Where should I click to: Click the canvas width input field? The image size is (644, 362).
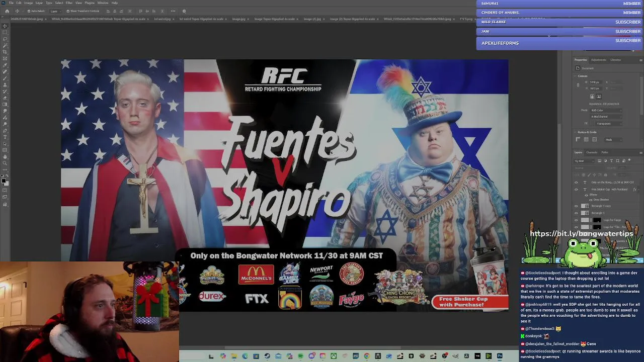click(596, 82)
